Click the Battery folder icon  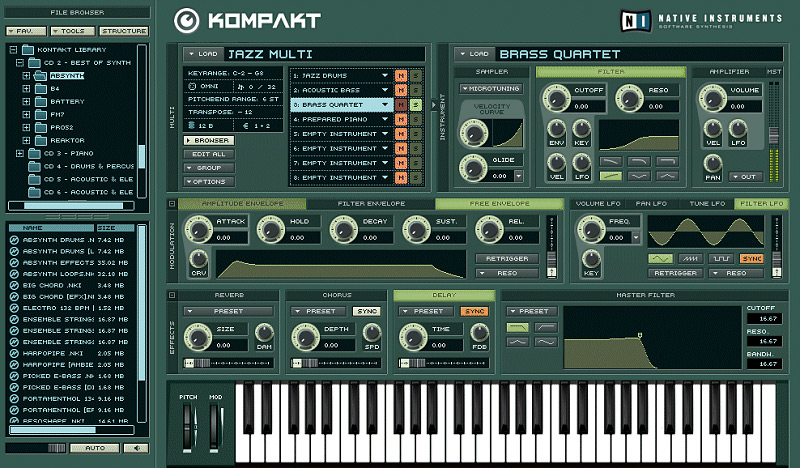41,102
